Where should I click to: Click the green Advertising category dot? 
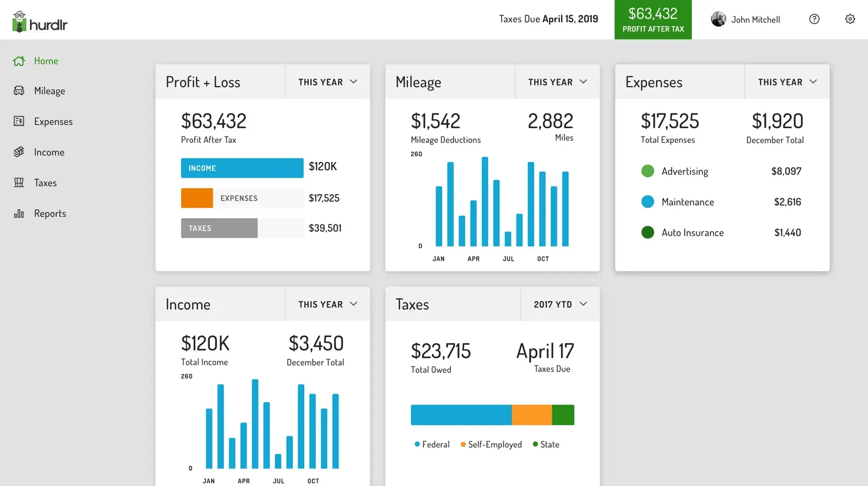pyautogui.click(x=648, y=171)
